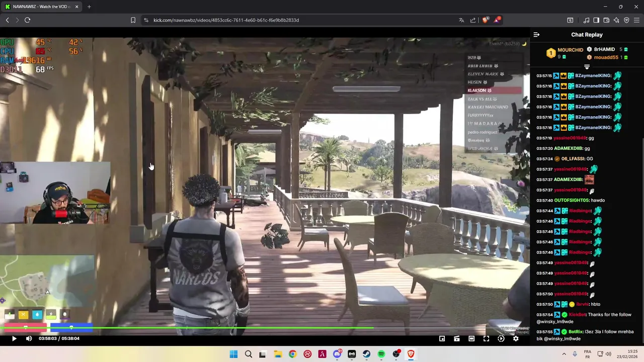Viewport: 644px width, 362px height.
Task: Open system volume tray icon
Action: [x=608, y=354]
